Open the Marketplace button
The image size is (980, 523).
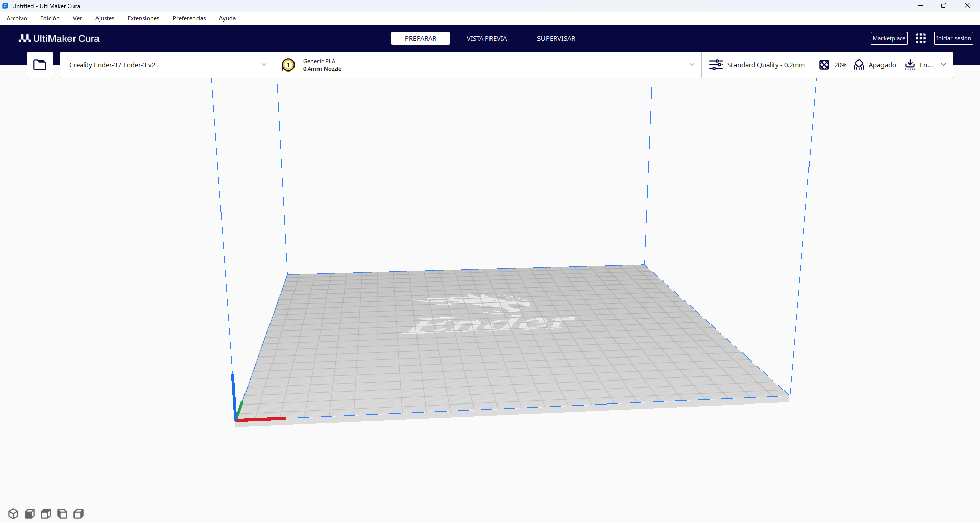tap(889, 38)
